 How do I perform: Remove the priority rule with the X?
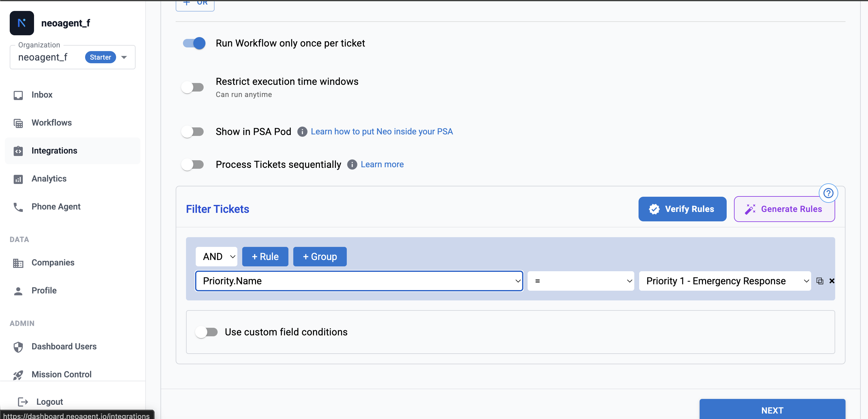click(x=832, y=281)
